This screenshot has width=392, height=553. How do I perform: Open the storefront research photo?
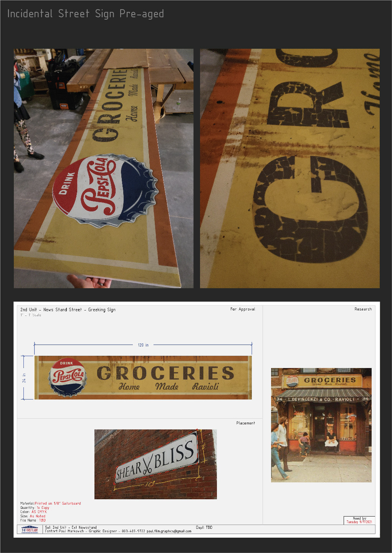coord(321,425)
